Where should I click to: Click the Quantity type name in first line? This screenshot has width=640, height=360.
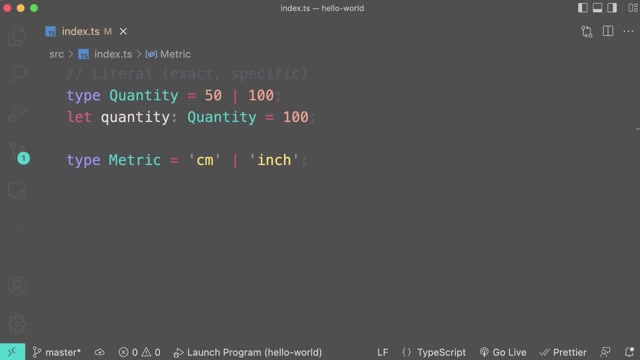pyautogui.click(x=144, y=96)
